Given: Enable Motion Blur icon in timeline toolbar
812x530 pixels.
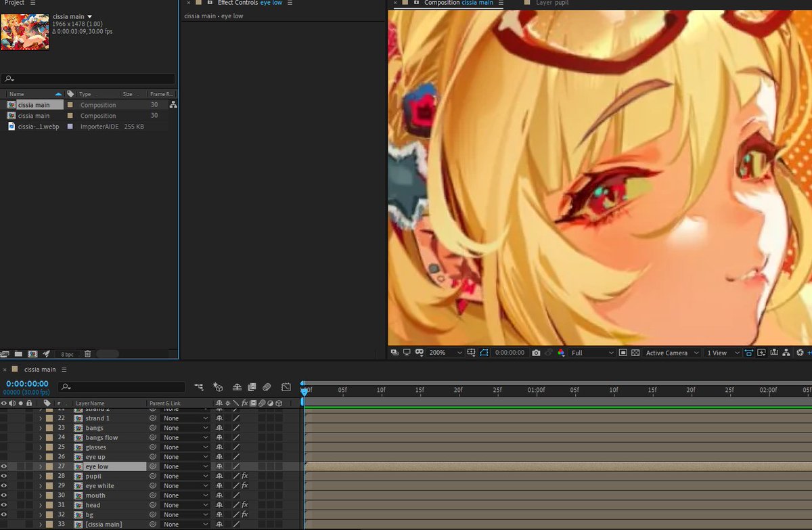Looking at the screenshot, I should (x=267, y=387).
